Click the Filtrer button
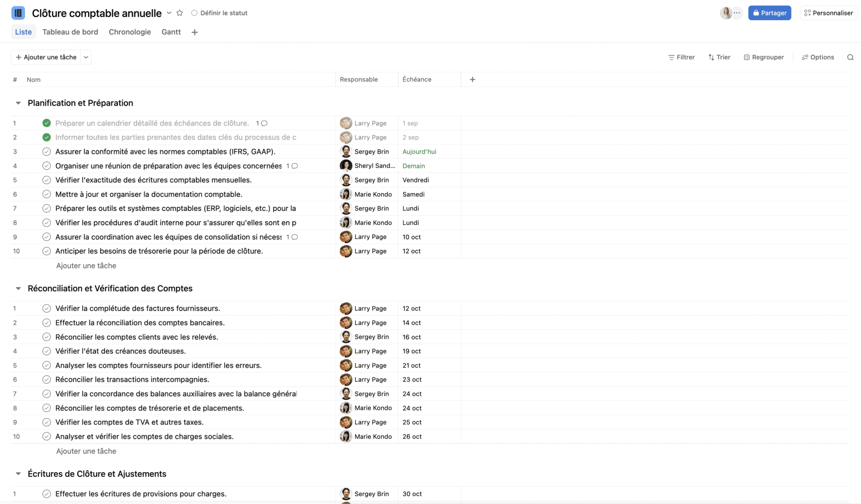 (x=681, y=57)
